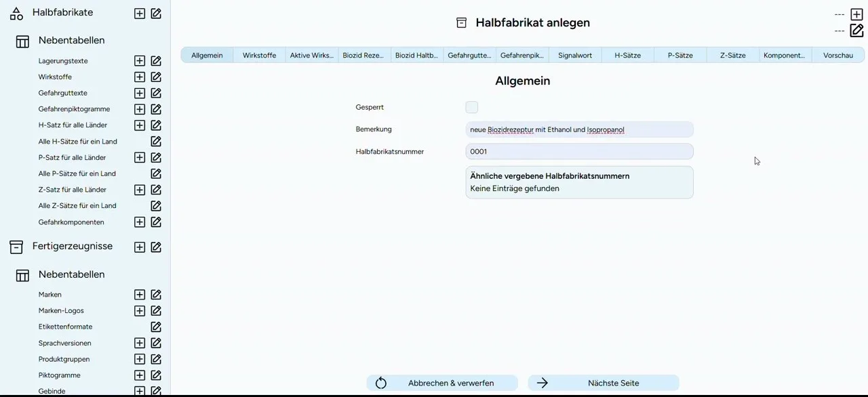Edit Alle H-Sätze für ein Land
Image resolution: width=868 pixels, height=397 pixels.
click(x=156, y=142)
